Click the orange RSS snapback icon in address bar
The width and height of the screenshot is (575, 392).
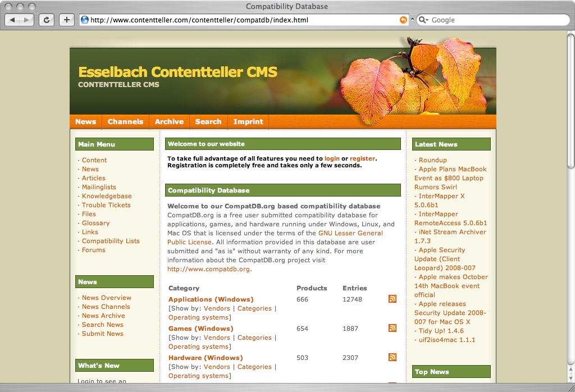(403, 20)
